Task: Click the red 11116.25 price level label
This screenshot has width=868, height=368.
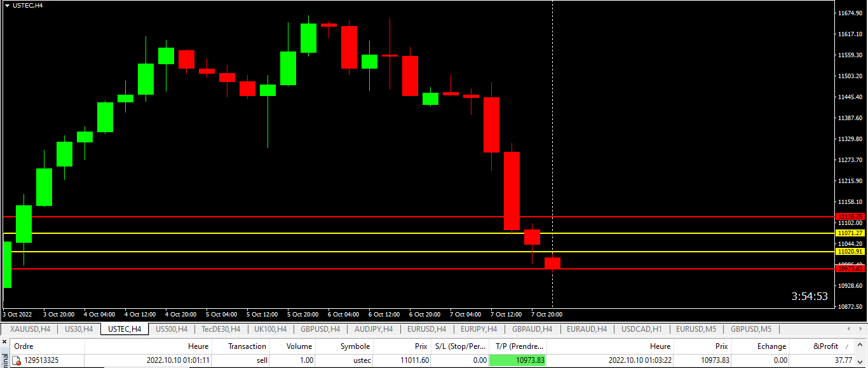Action: coord(850,217)
